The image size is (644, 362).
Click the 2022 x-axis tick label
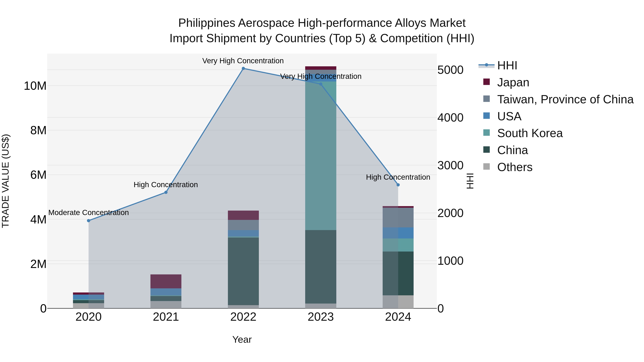point(243,317)
